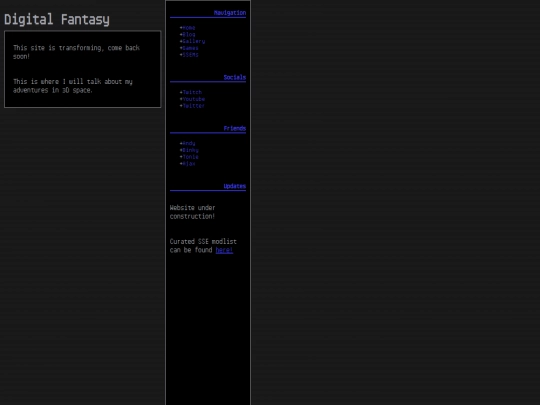540x405 pixels.
Task: Open the Home navigation link
Action: click(189, 28)
